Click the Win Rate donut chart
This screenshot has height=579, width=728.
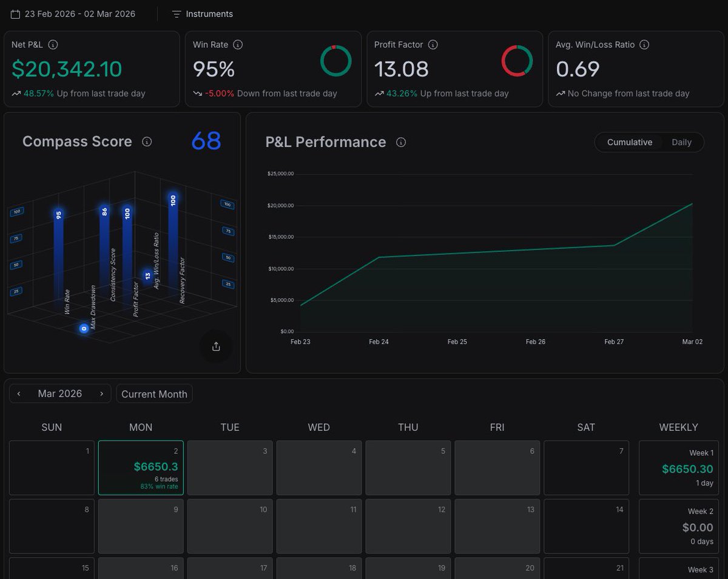(335, 61)
